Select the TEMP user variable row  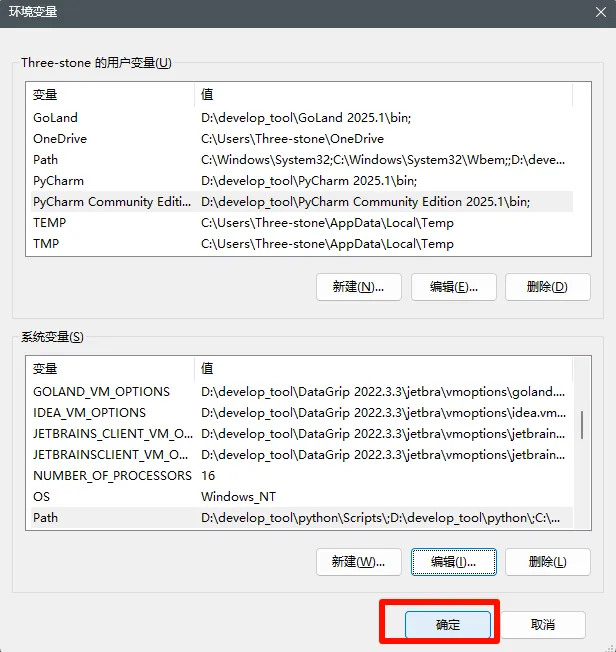point(302,223)
